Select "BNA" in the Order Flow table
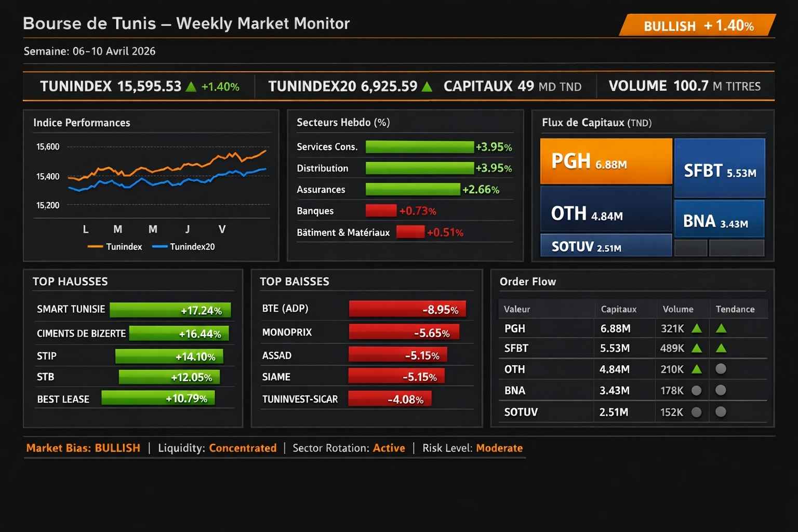This screenshot has height=532, width=798. [x=515, y=391]
